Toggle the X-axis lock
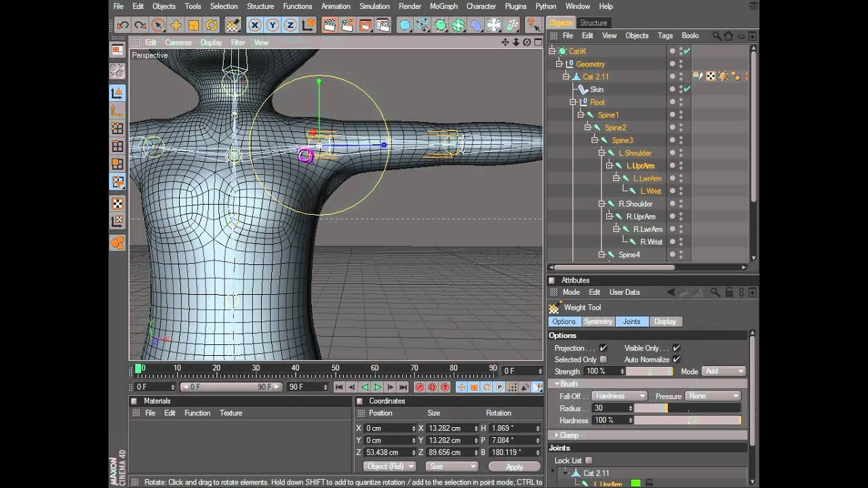Image resolution: width=868 pixels, height=488 pixels. [254, 25]
